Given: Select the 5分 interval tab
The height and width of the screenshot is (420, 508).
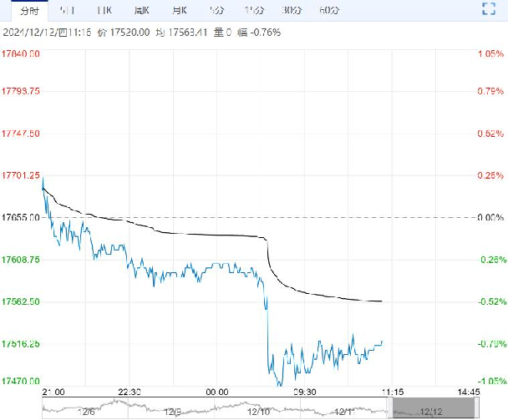Looking at the screenshot, I should (216, 10).
